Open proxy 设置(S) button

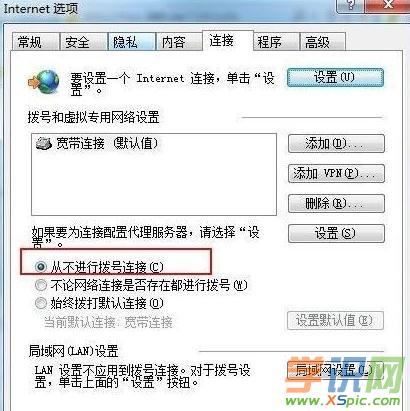pos(336,233)
